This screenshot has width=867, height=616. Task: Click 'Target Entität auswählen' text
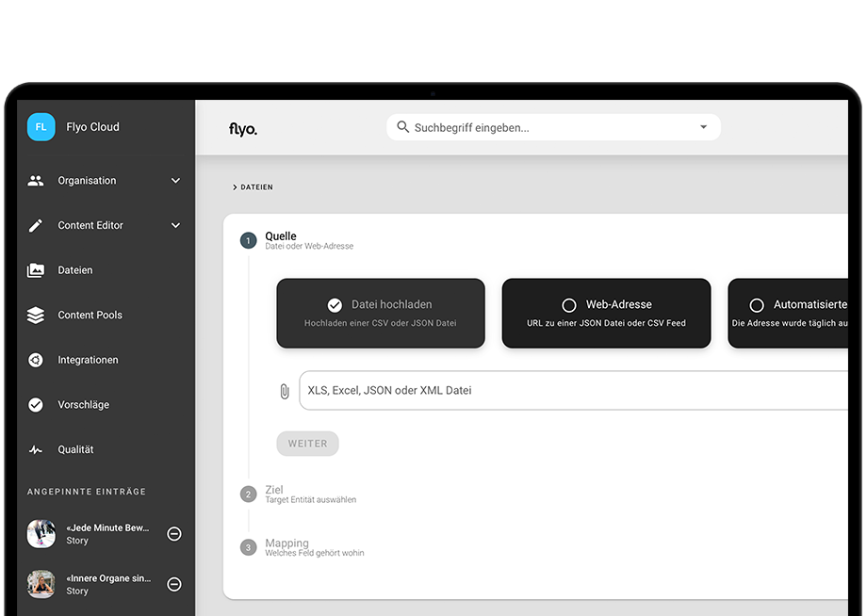311,500
